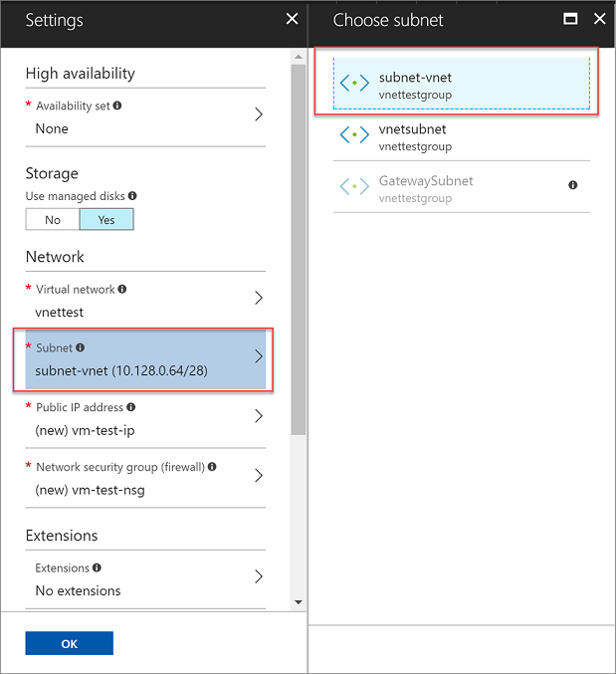
Task: Open Subnet selection chevron
Action: tap(258, 356)
